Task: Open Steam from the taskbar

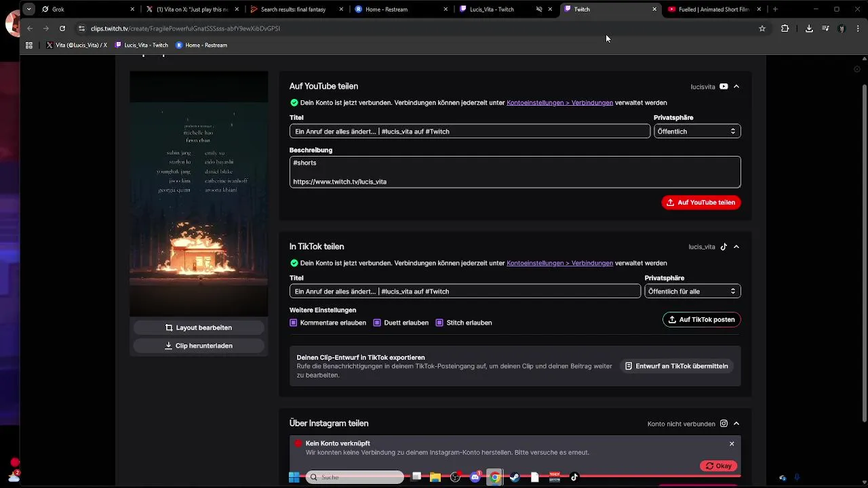Action: (x=515, y=477)
